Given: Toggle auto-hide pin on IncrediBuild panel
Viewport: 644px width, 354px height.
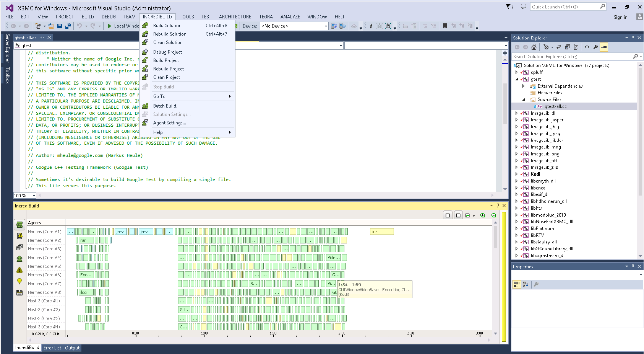Looking at the screenshot, I should 498,206.
